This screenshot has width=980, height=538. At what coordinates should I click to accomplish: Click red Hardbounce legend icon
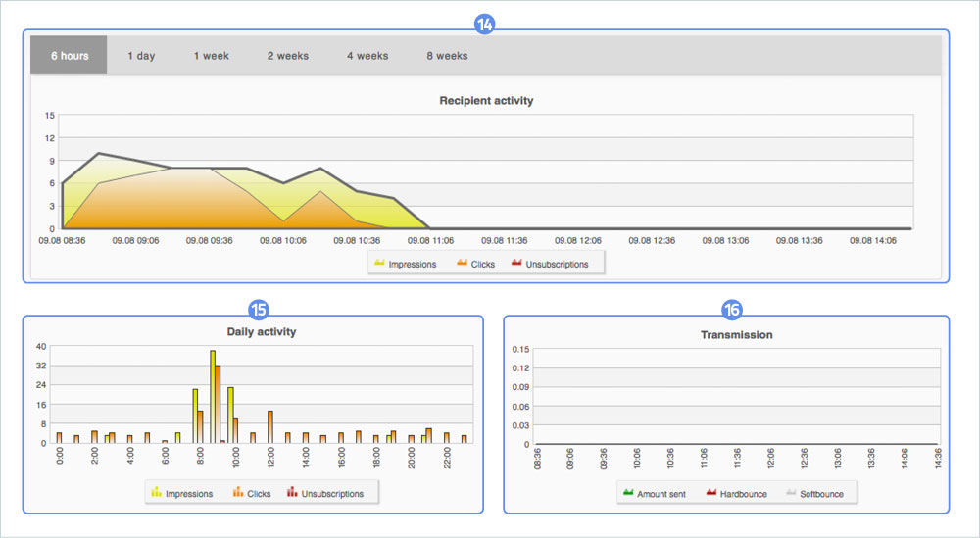click(711, 493)
